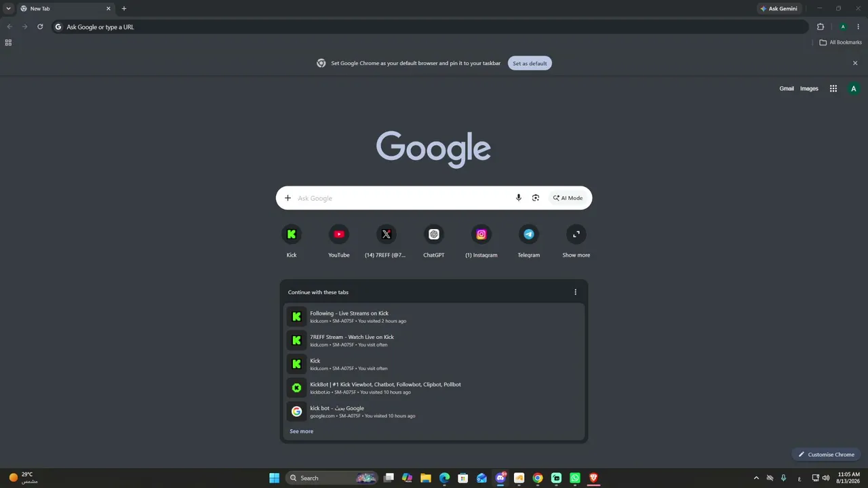Open Microsoft Edge from the taskbar
Viewport: 868px width, 488px height.
[x=444, y=478]
